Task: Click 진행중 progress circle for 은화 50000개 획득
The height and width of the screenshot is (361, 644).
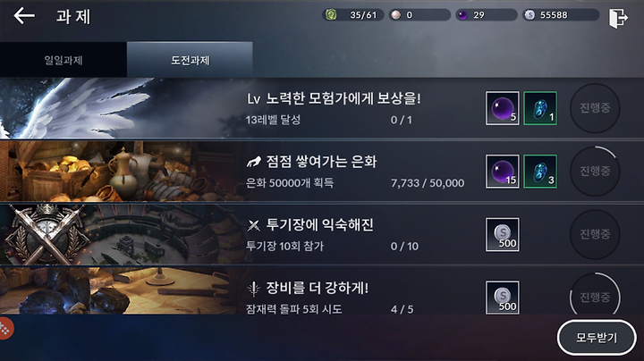Action: [595, 171]
